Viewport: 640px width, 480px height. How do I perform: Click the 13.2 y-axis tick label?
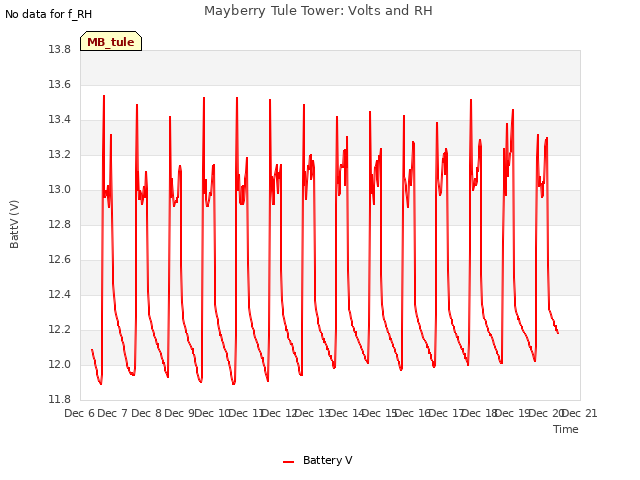60,155
